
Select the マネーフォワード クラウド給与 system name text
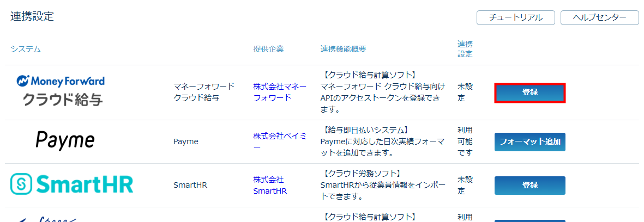click(203, 92)
